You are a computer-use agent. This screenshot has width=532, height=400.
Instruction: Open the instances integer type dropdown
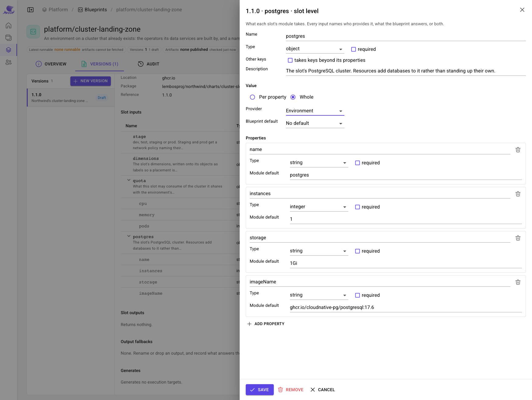pos(319,207)
